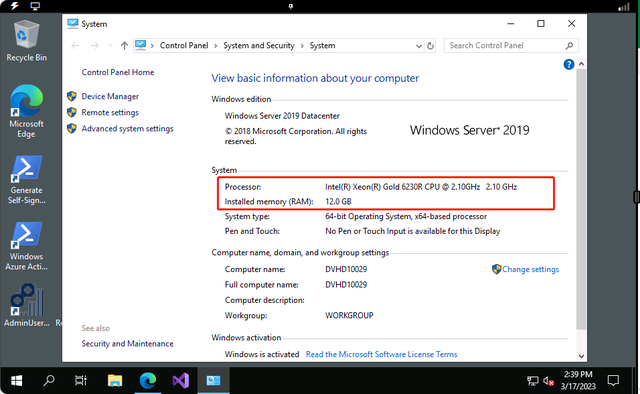640x394 pixels.
Task: Click the vertical scrollbar thumb
Action: (x=581, y=199)
